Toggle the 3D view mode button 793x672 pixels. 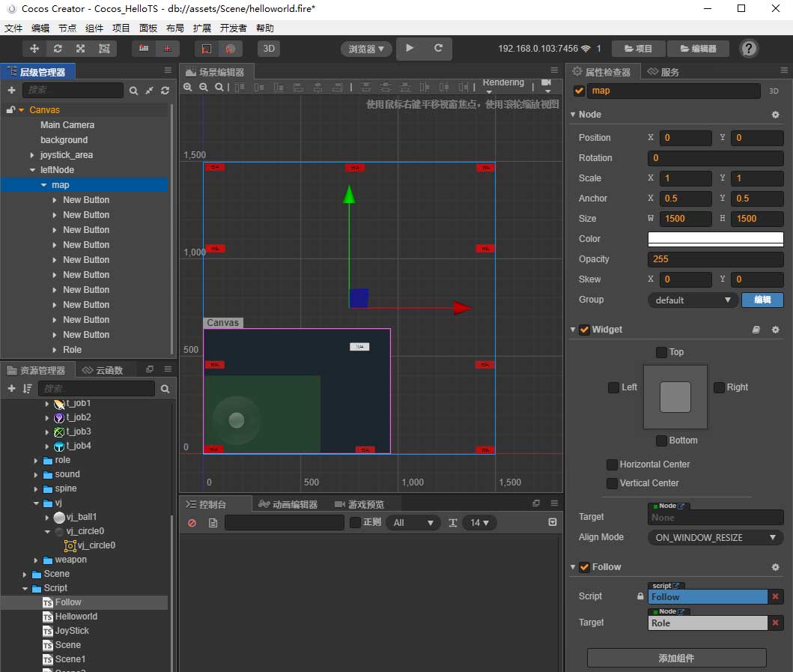tap(268, 49)
